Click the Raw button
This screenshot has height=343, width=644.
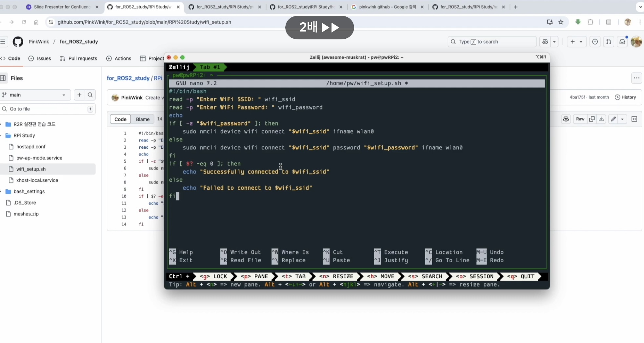click(580, 119)
